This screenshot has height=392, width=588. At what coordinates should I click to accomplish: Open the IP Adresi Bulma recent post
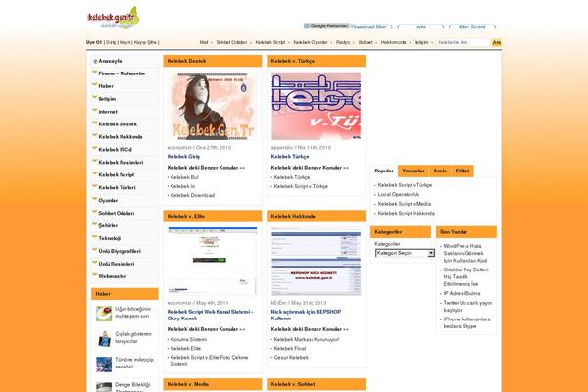click(x=462, y=293)
